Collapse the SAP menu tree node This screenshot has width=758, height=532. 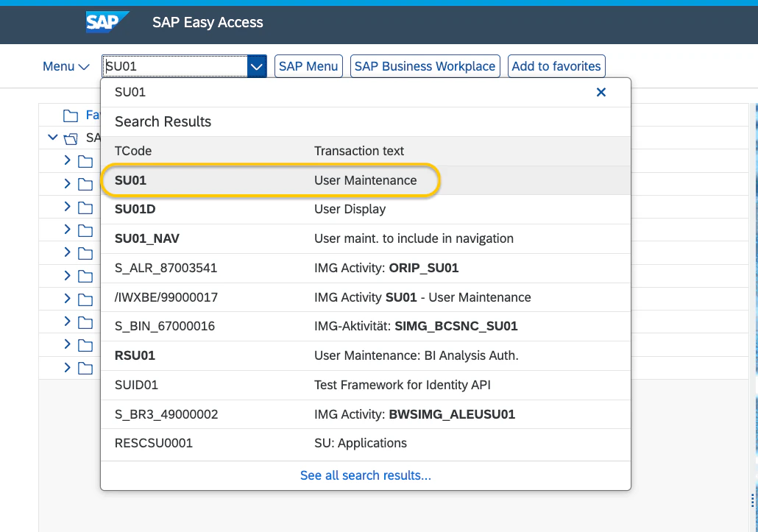pyautogui.click(x=53, y=138)
